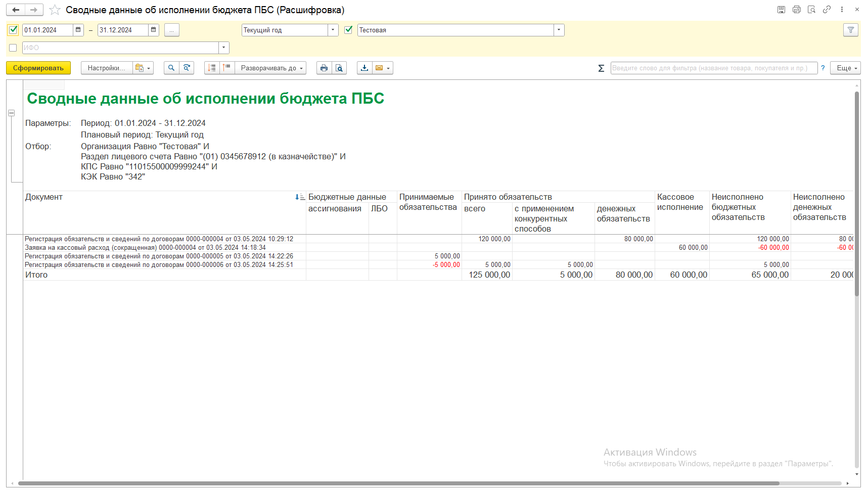Add the report to favorites with the star

point(55,10)
